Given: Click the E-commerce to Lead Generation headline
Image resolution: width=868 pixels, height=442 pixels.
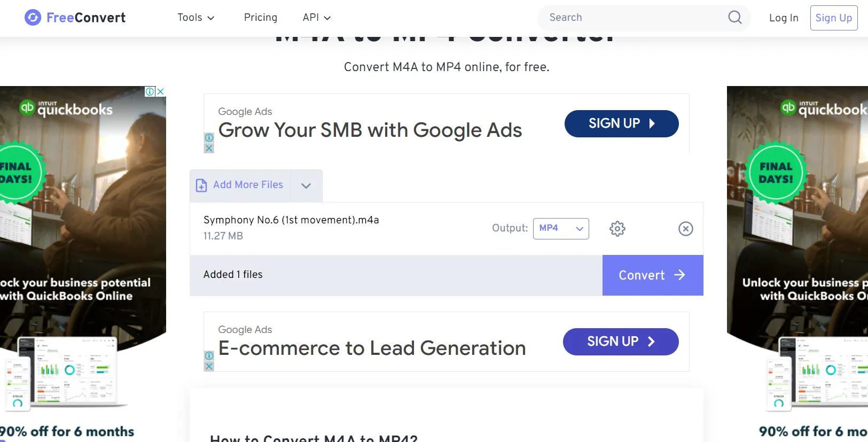Looking at the screenshot, I should [x=372, y=348].
